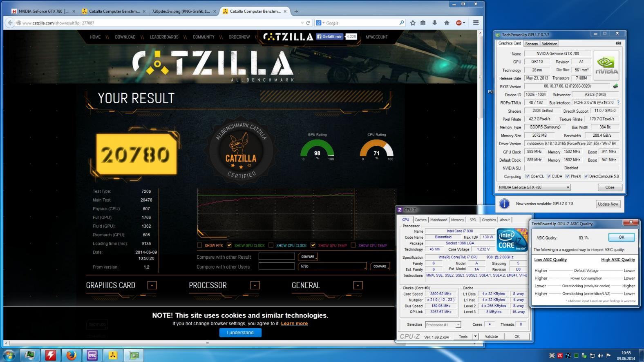This screenshot has height=362, width=644.
Task: Click the Adblock Plus ABP icon
Action: point(459,23)
